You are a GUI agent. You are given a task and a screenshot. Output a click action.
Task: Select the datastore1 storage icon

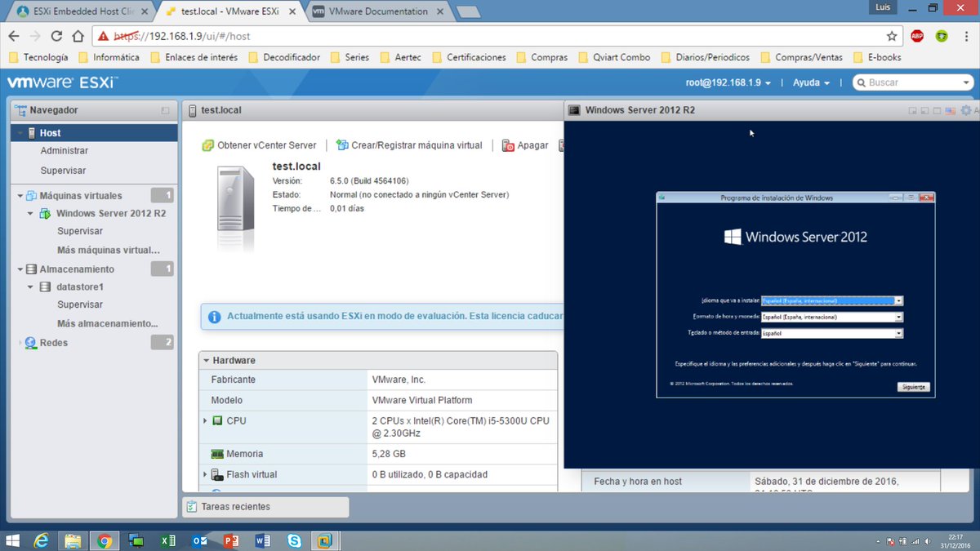pos(43,287)
